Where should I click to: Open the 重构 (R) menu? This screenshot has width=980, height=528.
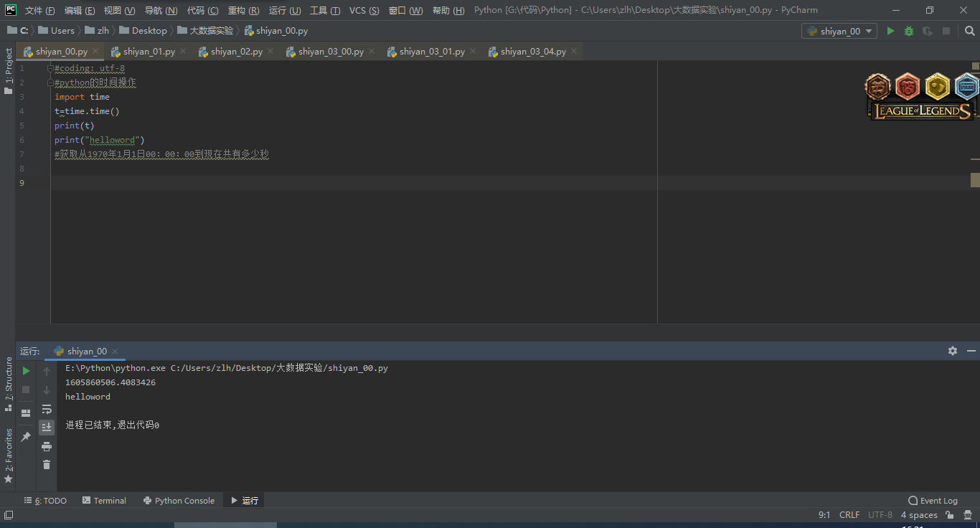pyautogui.click(x=243, y=10)
